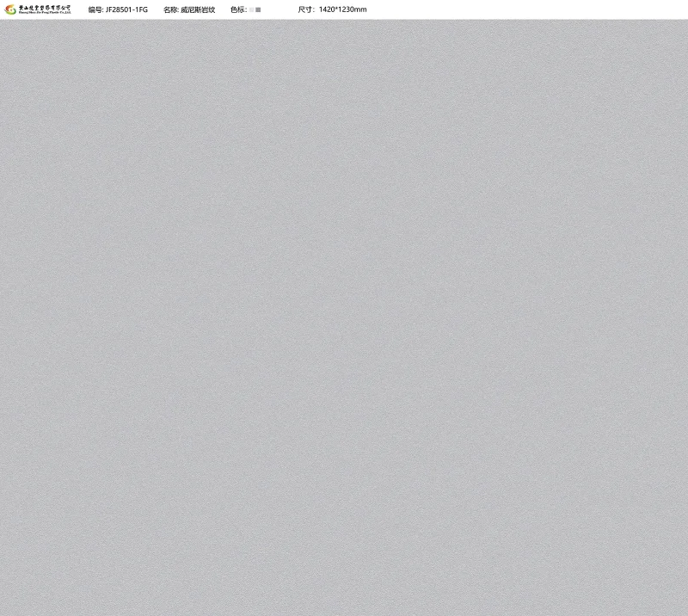Image resolution: width=688 pixels, height=616 pixels.
Task: Pick the lighter gray color swatch
Action: click(x=251, y=9)
